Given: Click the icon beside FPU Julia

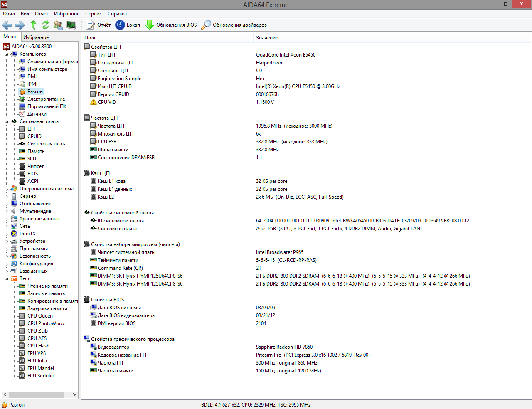Looking at the screenshot, I should (22, 361).
